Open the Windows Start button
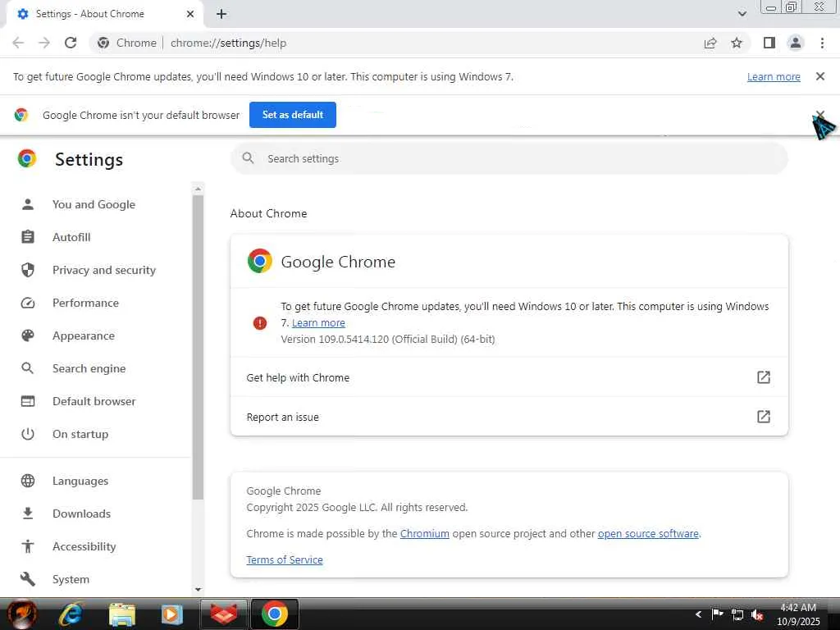The width and height of the screenshot is (840, 630). 22,614
